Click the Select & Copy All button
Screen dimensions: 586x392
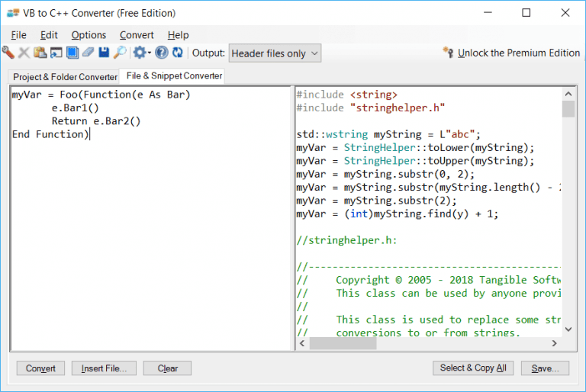coord(473,368)
